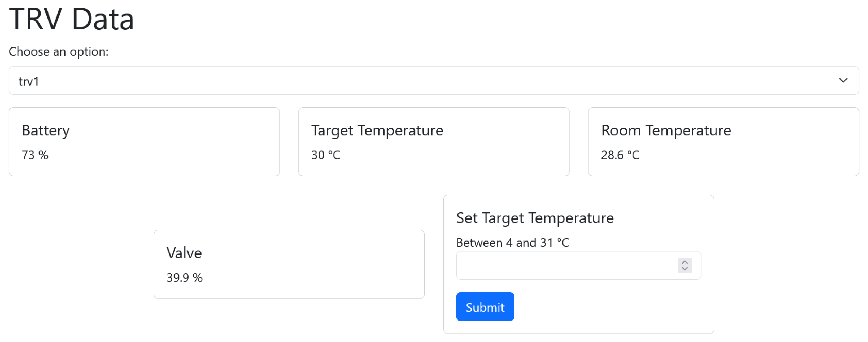The width and height of the screenshot is (868, 342).
Task: Click the chevron arrow of the device selector
Action: (x=843, y=81)
